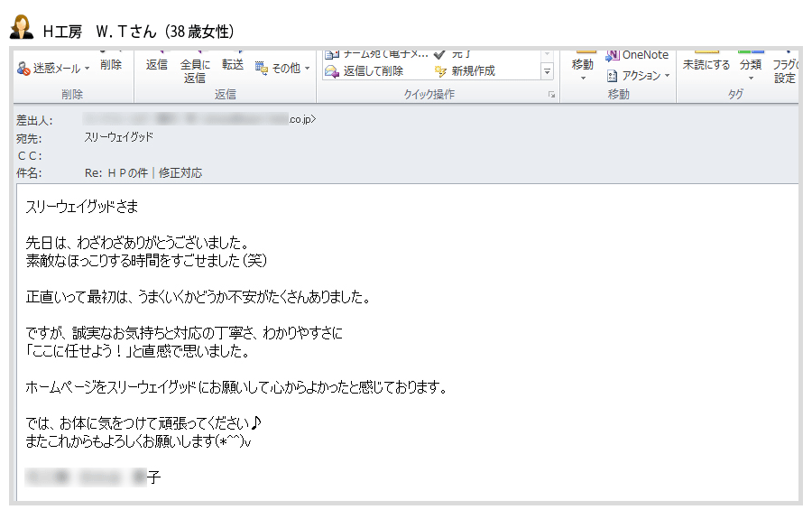812x519 pixels.
Task: Click the recipient スリーウェイグッド in 宛先 field
Action: pos(118,137)
